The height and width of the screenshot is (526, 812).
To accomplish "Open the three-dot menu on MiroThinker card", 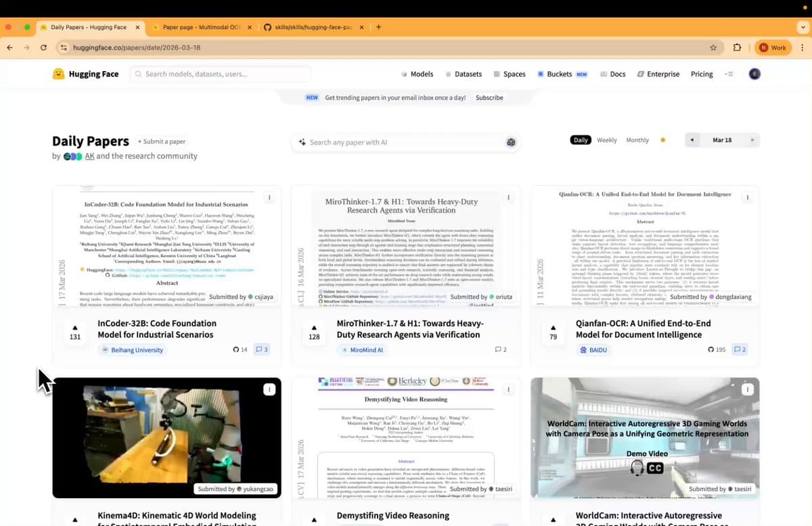I will pyautogui.click(x=508, y=197).
